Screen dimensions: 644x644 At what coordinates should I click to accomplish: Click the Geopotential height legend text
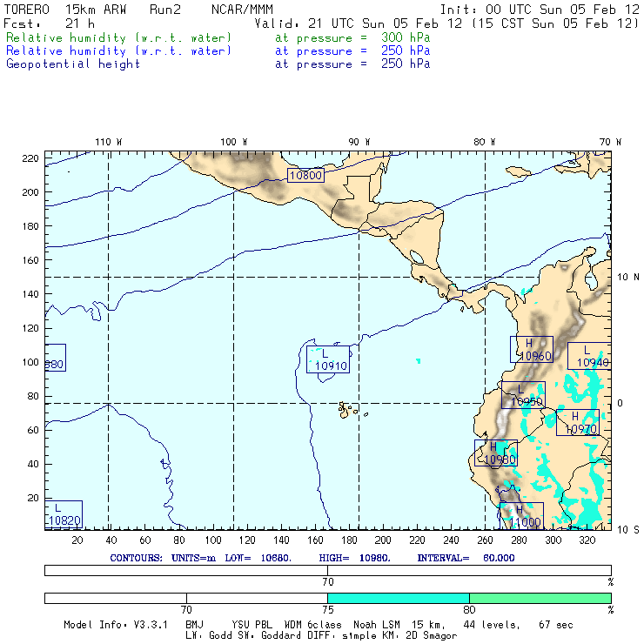point(73,64)
